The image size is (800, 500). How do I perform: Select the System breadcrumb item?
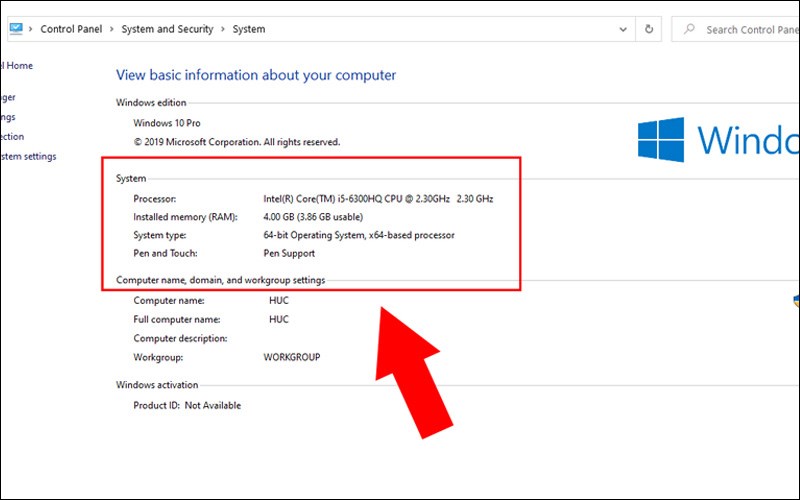(249, 30)
